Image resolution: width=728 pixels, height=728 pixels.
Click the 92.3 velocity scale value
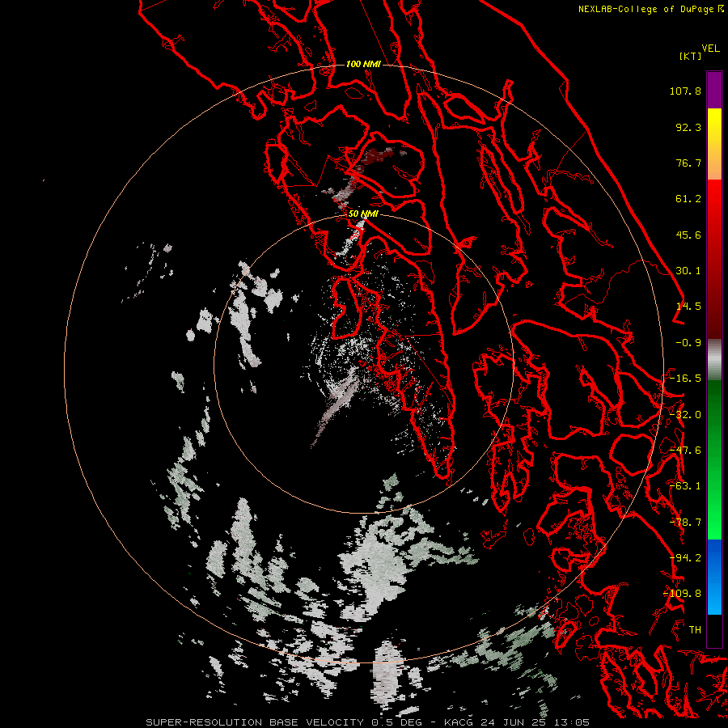688,127
